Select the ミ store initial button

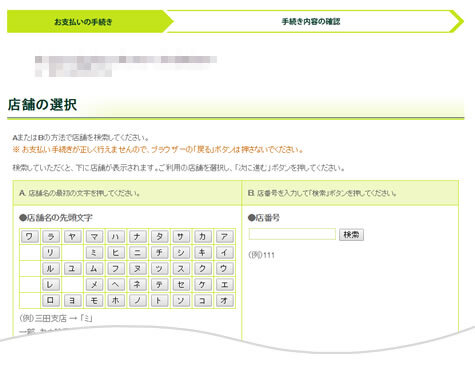coord(94,253)
